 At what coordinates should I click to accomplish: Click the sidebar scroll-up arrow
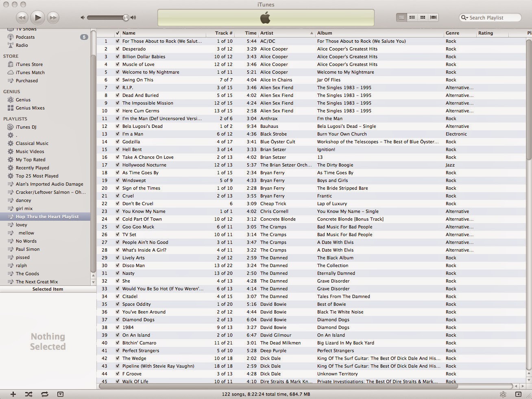tap(93, 276)
